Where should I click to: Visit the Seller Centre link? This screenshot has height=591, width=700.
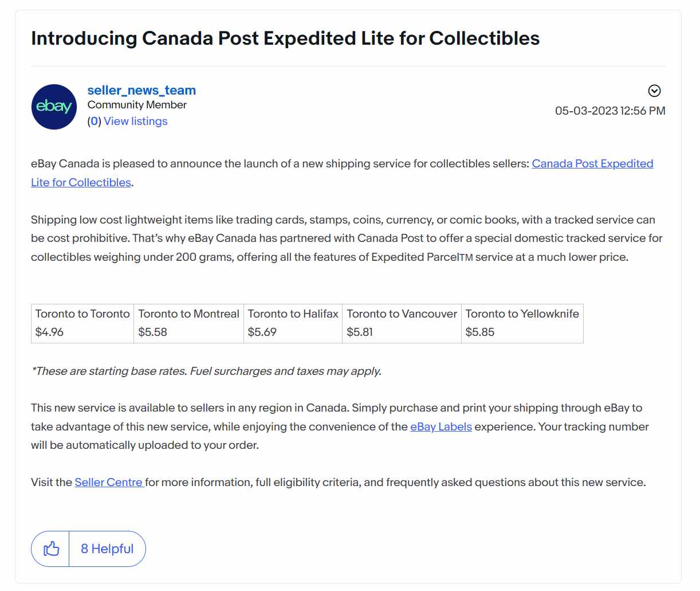coord(109,482)
